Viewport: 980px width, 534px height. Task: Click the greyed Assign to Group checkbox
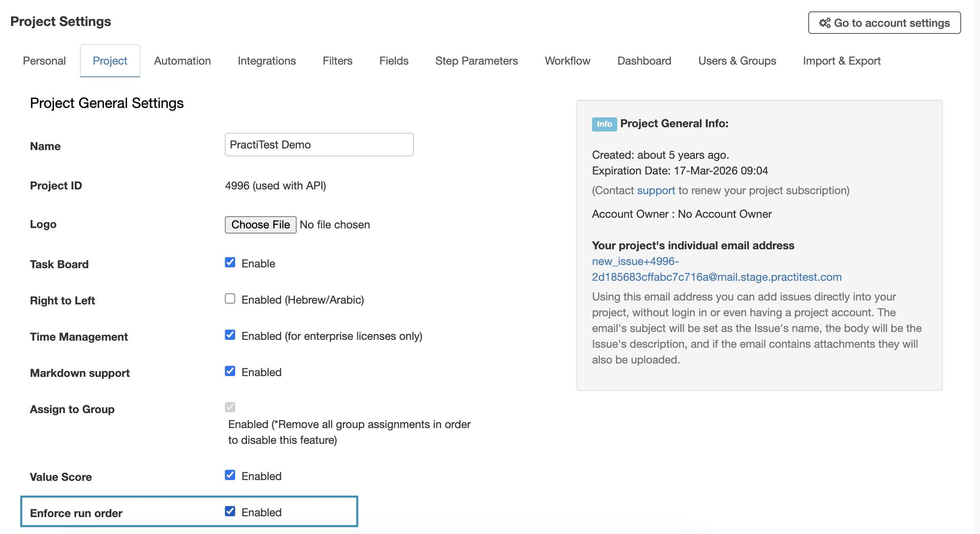pyautogui.click(x=230, y=407)
